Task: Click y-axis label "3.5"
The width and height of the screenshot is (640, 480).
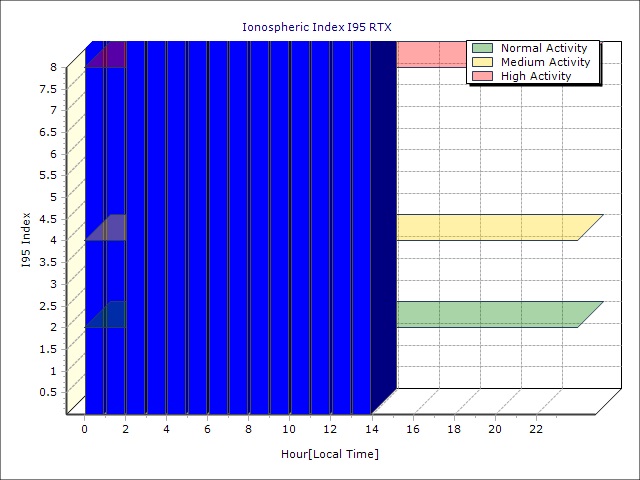Action: pyautogui.click(x=49, y=262)
